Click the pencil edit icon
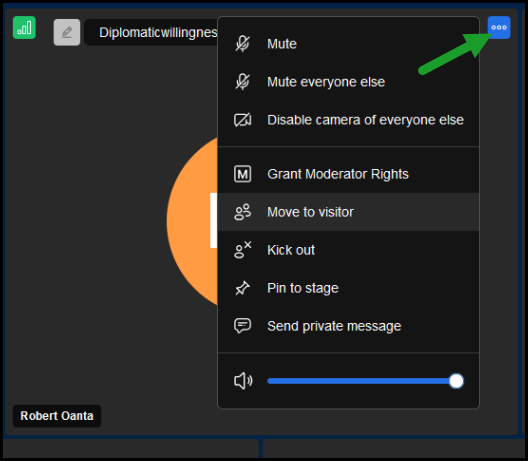Viewport: 528px width, 461px height. [67, 32]
